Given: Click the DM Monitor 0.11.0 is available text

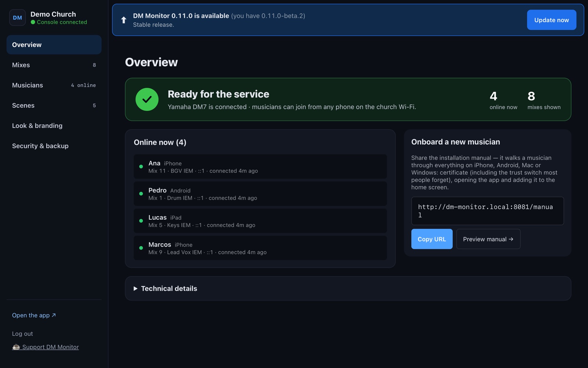Looking at the screenshot, I should pos(181,16).
